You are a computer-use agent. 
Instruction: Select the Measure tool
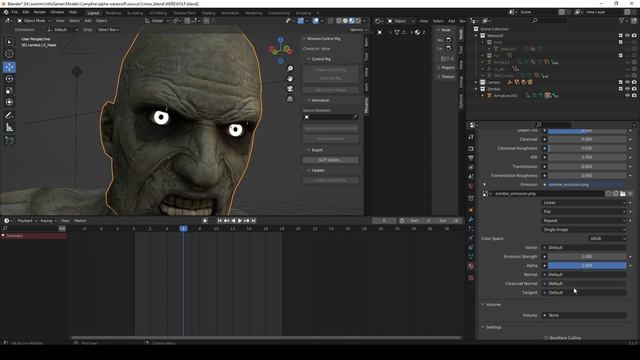click(9, 128)
